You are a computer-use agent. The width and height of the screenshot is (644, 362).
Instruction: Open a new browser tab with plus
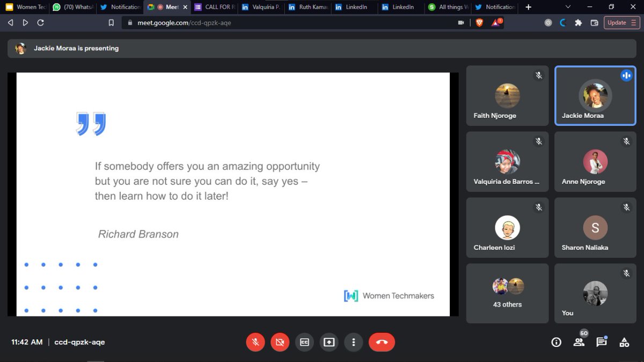click(x=529, y=7)
